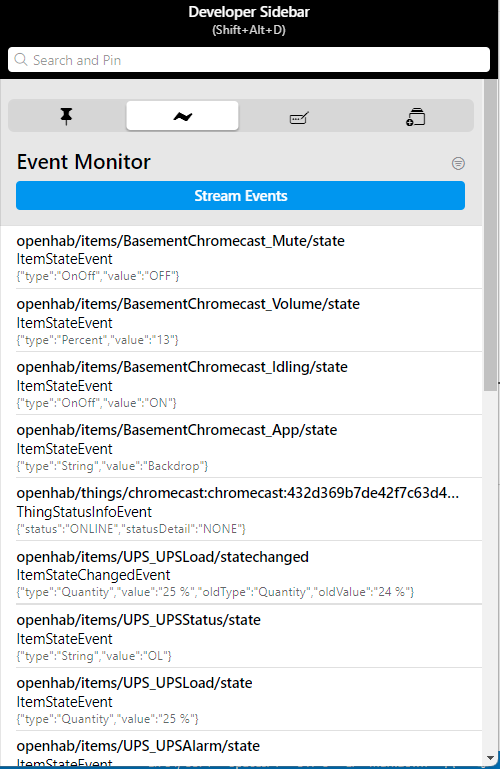Click Stream Events button

(x=241, y=196)
